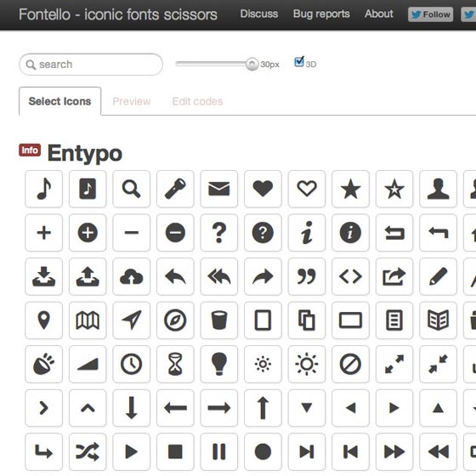476x476 pixels.
Task: Toggle the 3D checkbox
Action: tap(299, 62)
